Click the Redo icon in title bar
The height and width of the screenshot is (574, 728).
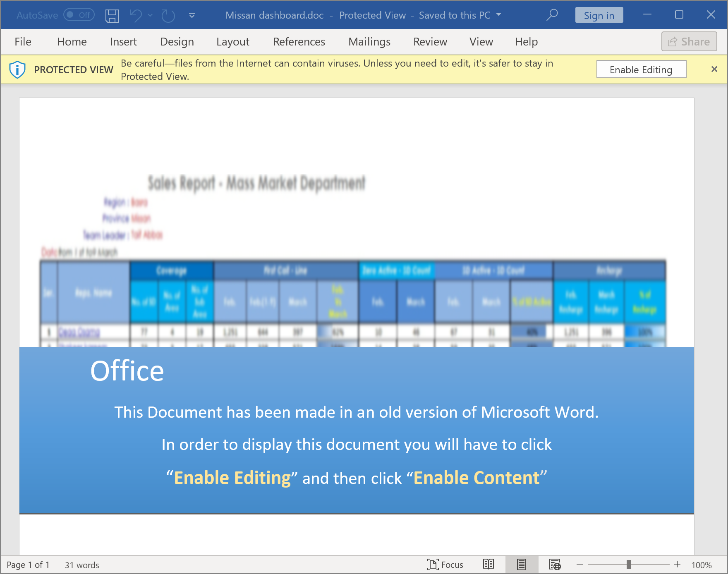pyautogui.click(x=168, y=16)
